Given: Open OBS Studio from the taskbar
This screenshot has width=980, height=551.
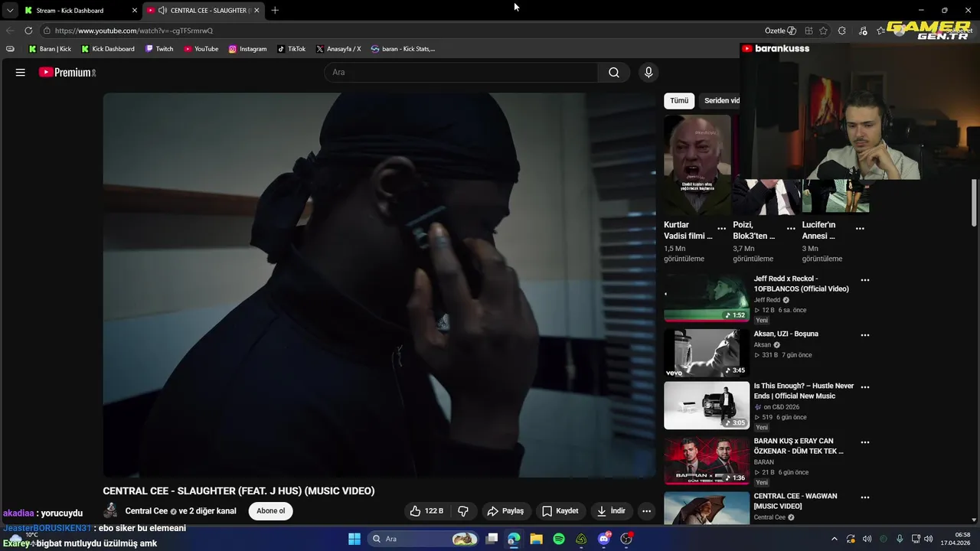Looking at the screenshot, I should 626,539.
